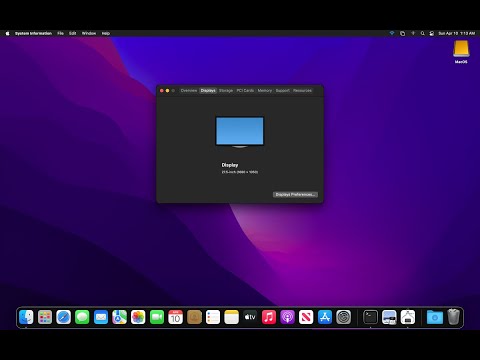Click Displays Preferences button

[x=295, y=194]
